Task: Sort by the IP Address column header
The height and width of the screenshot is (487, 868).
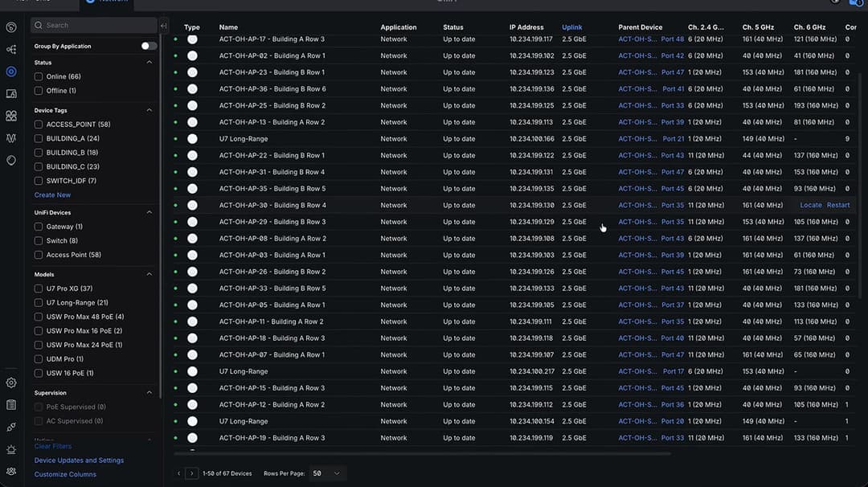Action: pos(526,27)
